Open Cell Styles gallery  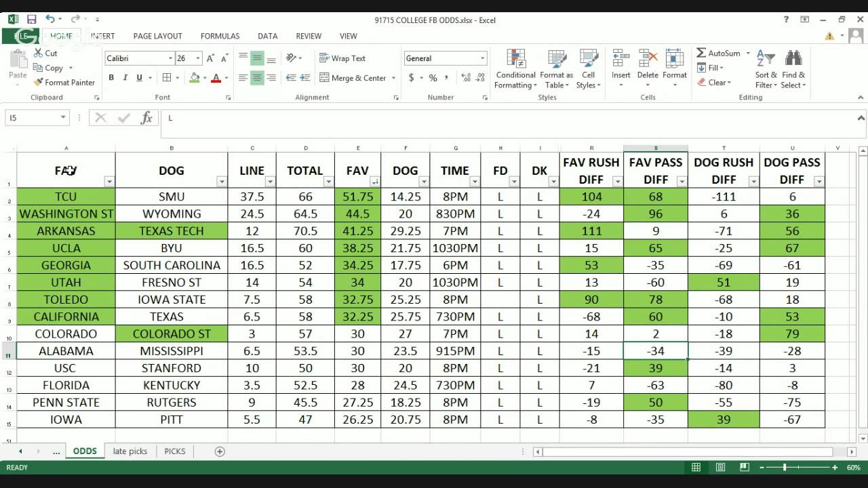tap(589, 68)
